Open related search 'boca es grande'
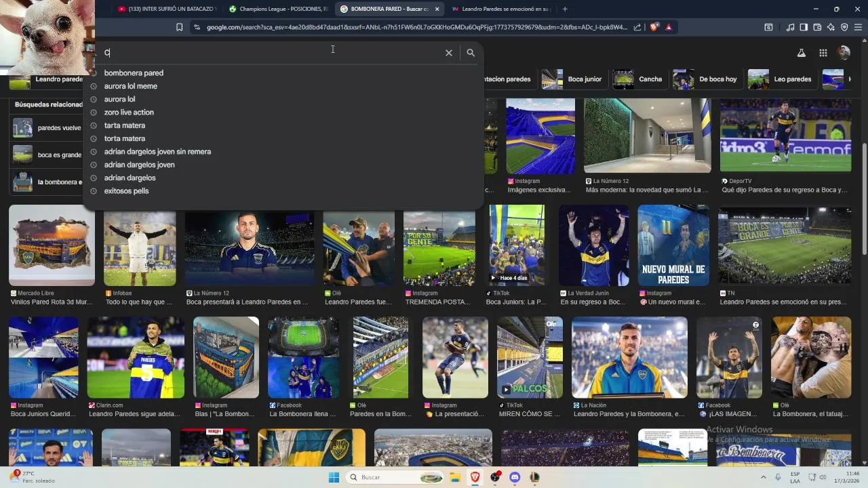The width and height of the screenshot is (868, 488). pos(47,155)
